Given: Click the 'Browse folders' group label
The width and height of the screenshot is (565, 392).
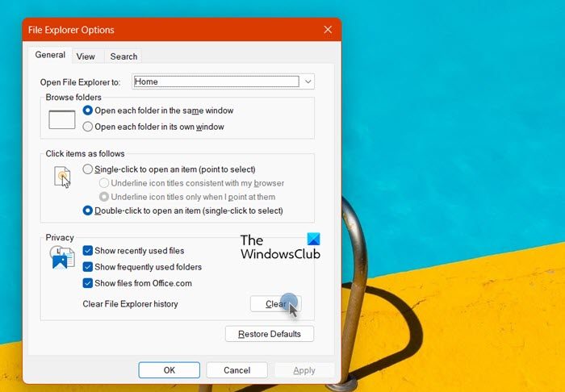Looking at the screenshot, I should pyautogui.click(x=73, y=97).
